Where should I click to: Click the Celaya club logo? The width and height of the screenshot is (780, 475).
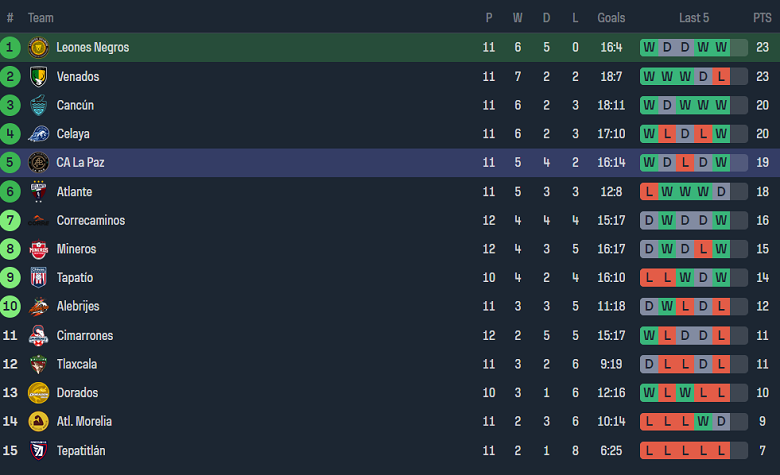[x=39, y=134]
